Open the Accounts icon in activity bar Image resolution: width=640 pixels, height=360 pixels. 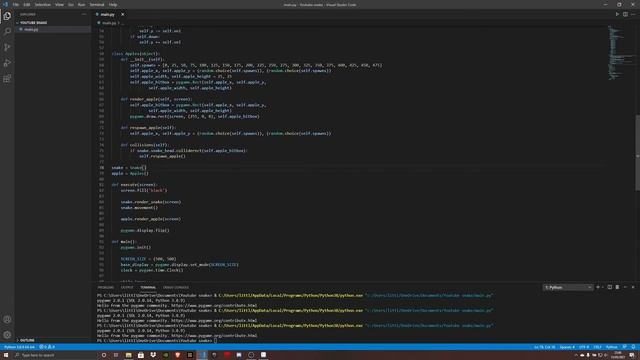(7, 320)
